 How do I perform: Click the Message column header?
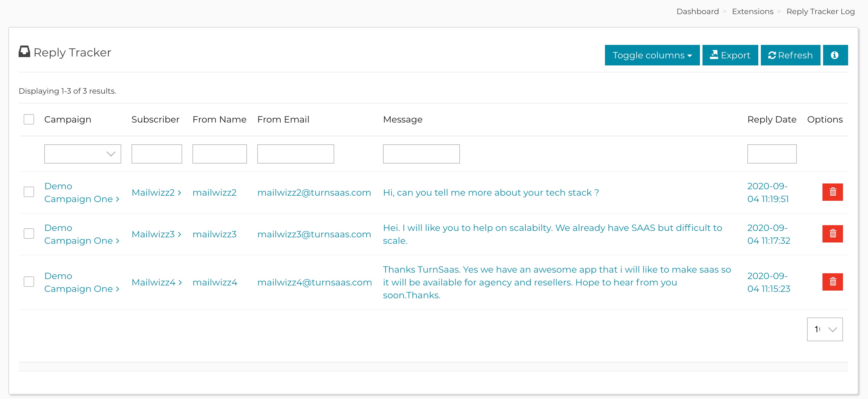[x=403, y=119]
